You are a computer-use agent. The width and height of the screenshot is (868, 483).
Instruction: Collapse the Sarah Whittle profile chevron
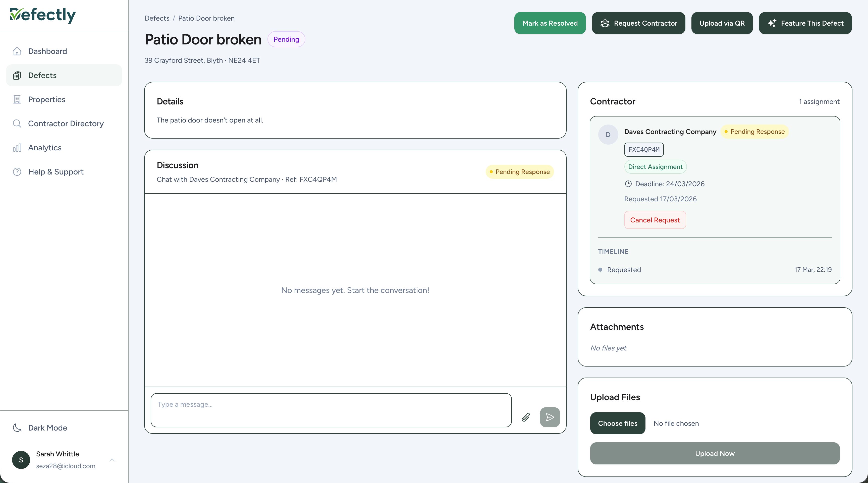(x=112, y=460)
